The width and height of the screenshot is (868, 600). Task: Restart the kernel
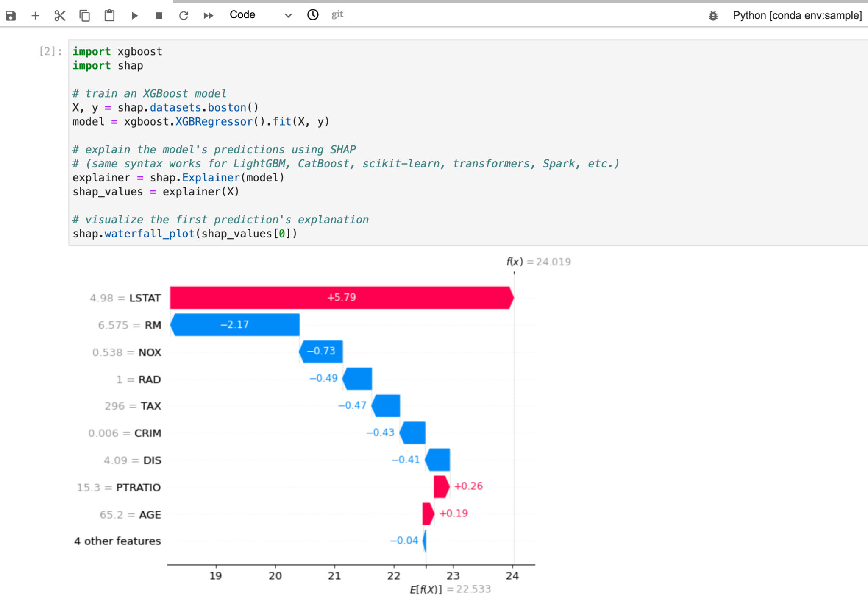tap(184, 15)
